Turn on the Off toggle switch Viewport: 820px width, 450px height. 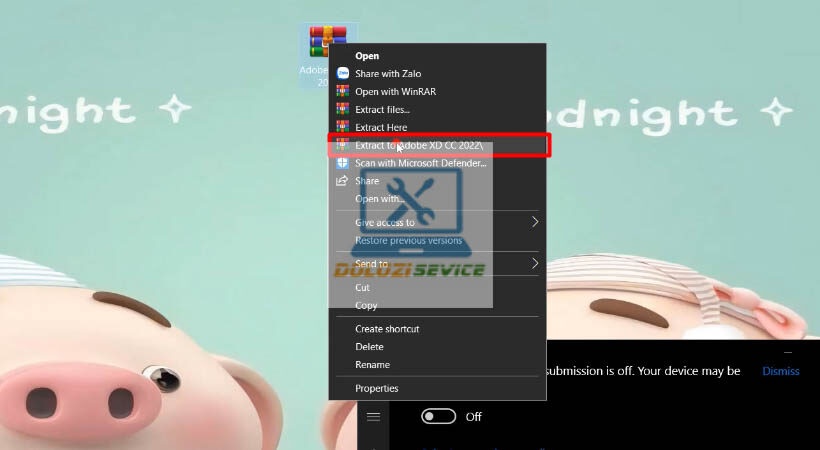(x=438, y=417)
